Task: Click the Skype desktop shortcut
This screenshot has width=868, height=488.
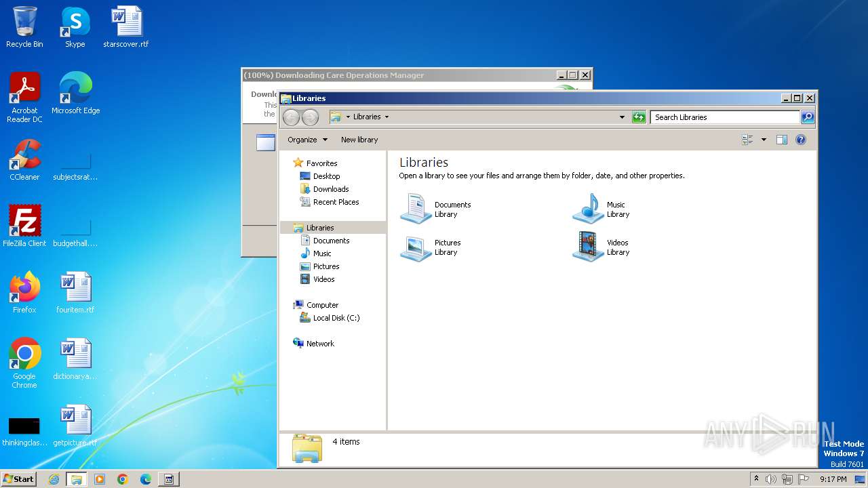Action: (75, 27)
